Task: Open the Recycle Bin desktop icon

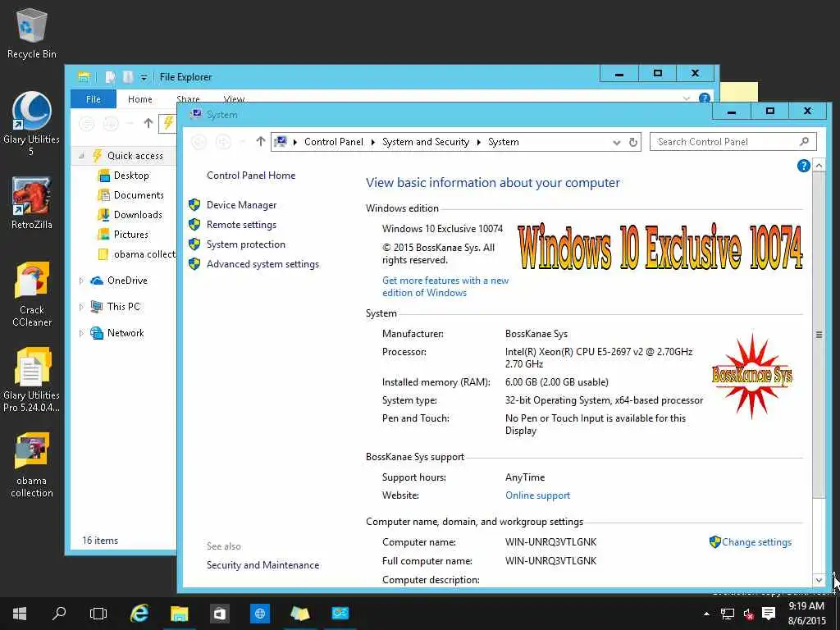Action: pyautogui.click(x=32, y=33)
